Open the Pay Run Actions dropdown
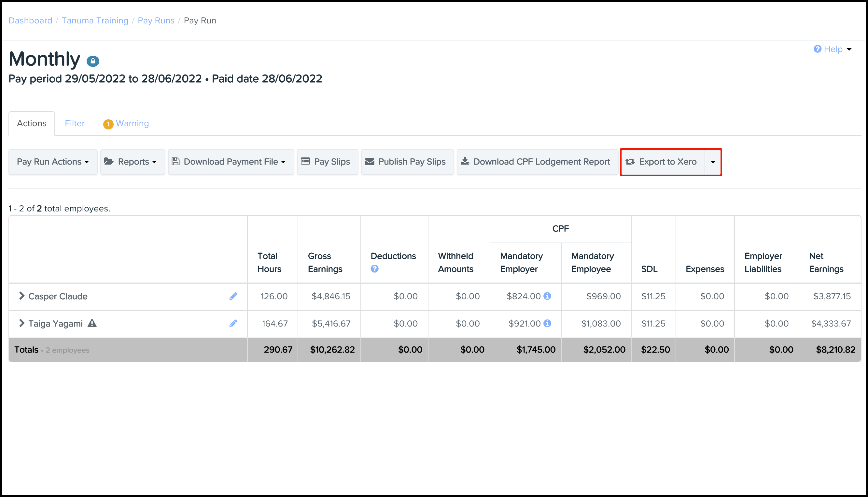The image size is (868, 497). [53, 162]
